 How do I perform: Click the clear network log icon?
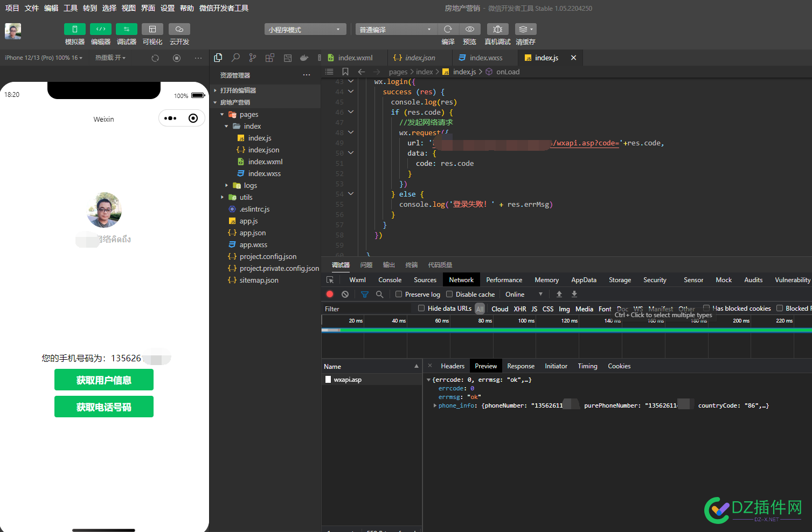point(345,294)
